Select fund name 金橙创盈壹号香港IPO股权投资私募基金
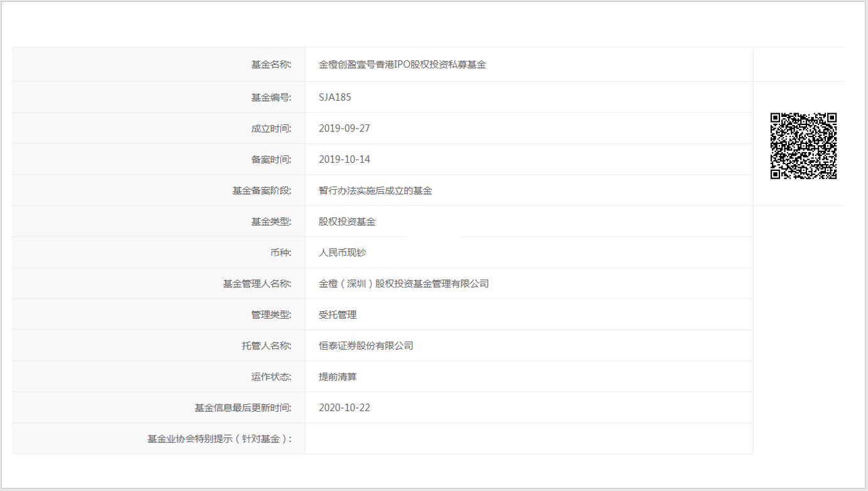This screenshot has height=491, width=868. pos(402,64)
